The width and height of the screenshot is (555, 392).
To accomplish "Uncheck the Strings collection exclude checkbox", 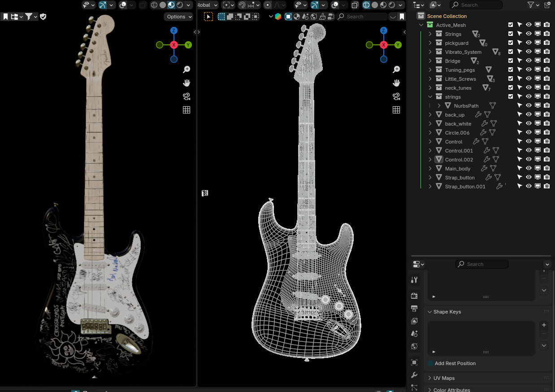I will pyautogui.click(x=511, y=34).
